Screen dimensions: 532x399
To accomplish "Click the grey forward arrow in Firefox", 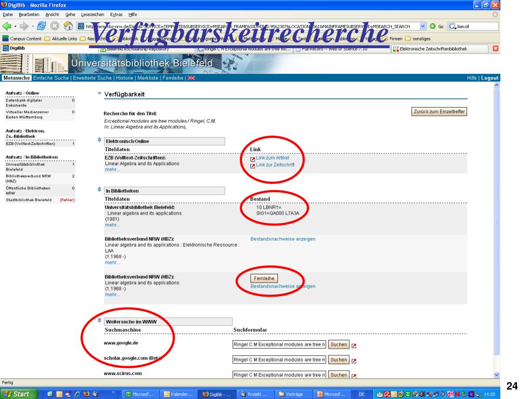I will pos(24,26).
